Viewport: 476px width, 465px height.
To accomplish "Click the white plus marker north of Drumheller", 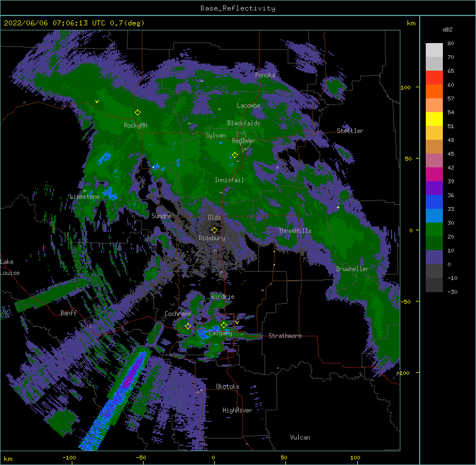I will [338, 207].
